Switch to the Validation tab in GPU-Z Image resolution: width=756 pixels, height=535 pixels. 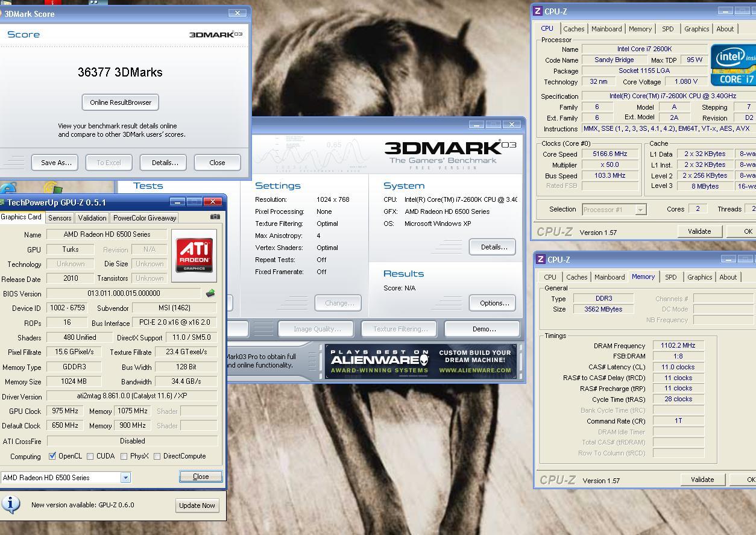tap(92, 217)
